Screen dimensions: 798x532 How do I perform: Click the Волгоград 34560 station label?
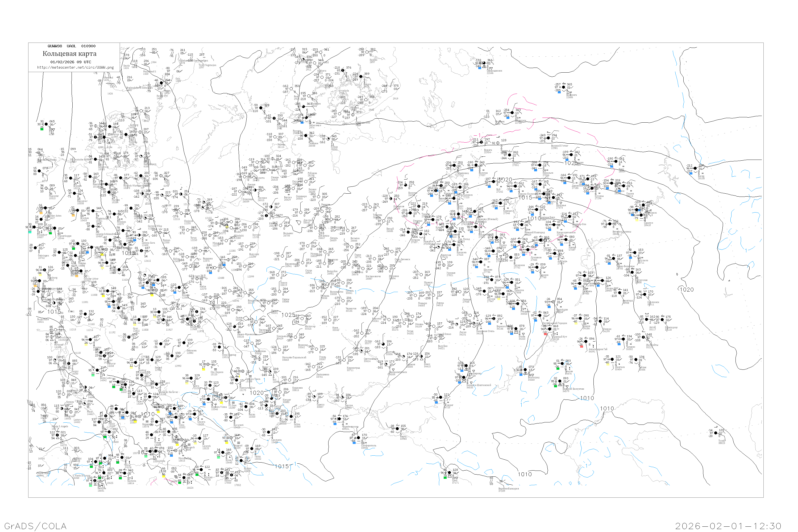[x=533, y=378]
